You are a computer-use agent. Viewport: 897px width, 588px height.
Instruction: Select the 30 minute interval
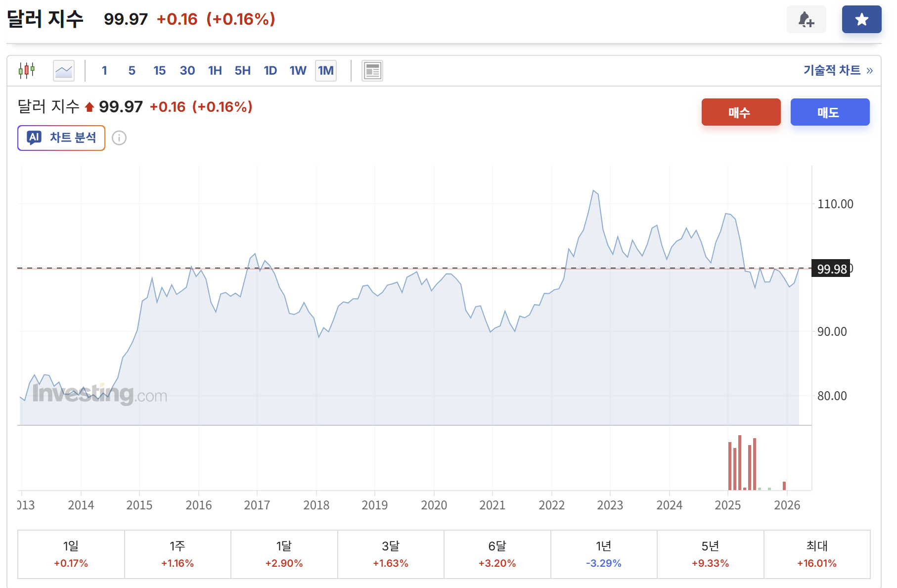(187, 70)
